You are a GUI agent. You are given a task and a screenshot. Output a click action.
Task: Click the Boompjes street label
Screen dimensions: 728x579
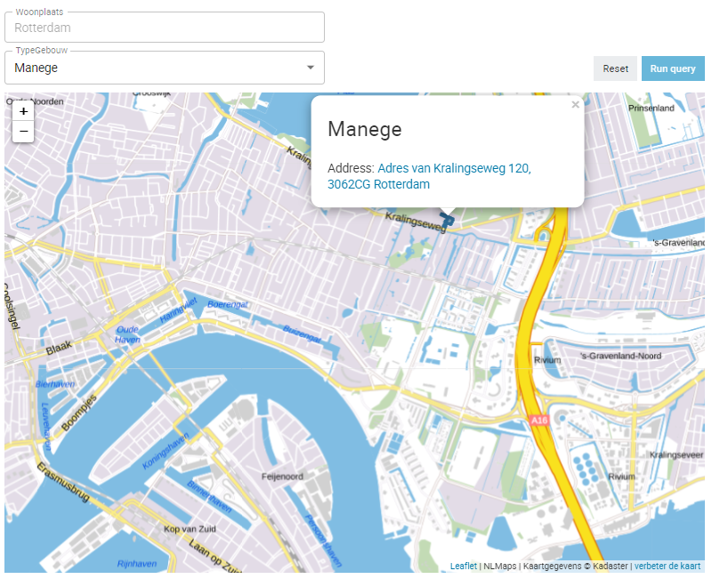pos(79,413)
